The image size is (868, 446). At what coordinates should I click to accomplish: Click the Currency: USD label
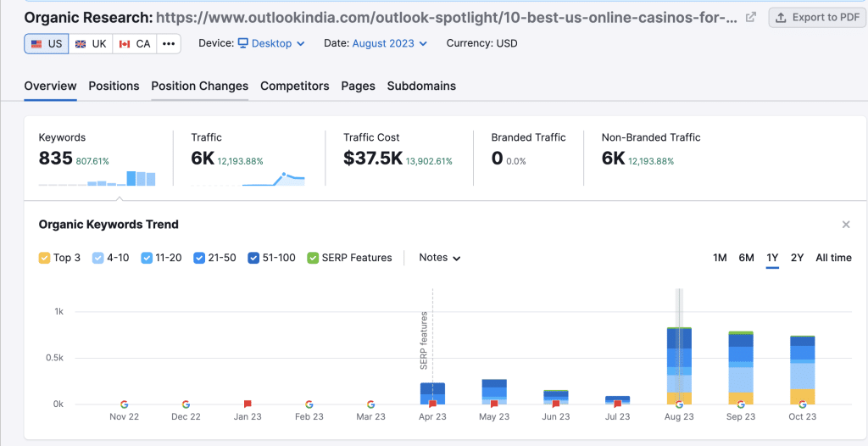[482, 43]
